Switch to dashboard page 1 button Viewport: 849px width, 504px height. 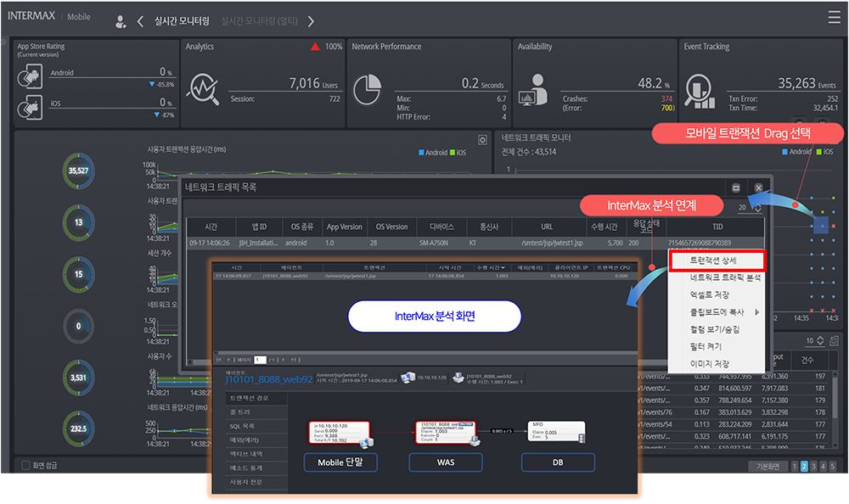(x=795, y=466)
